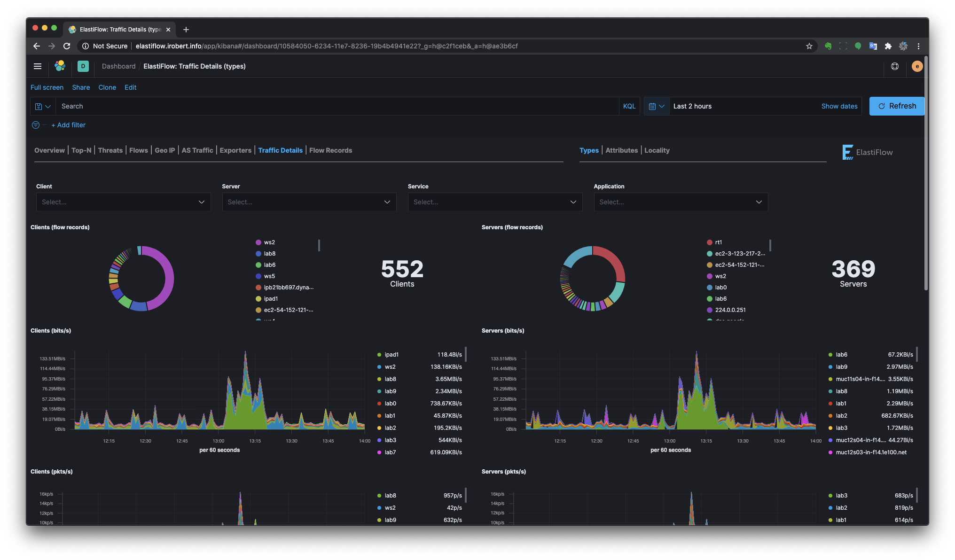The image size is (955, 560).
Task: Click the browser address bar URL
Action: tap(327, 46)
